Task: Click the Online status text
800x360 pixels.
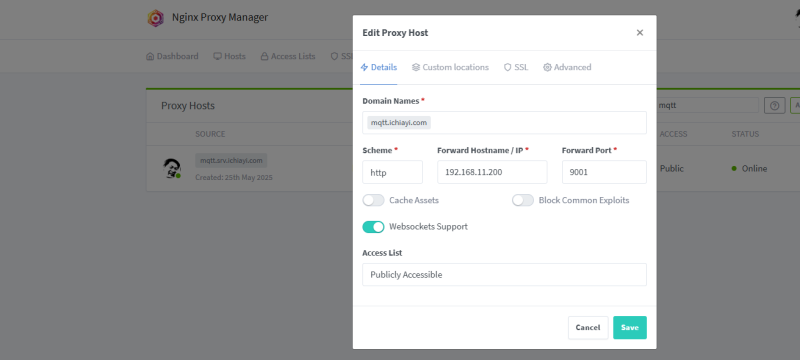Action: point(754,168)
